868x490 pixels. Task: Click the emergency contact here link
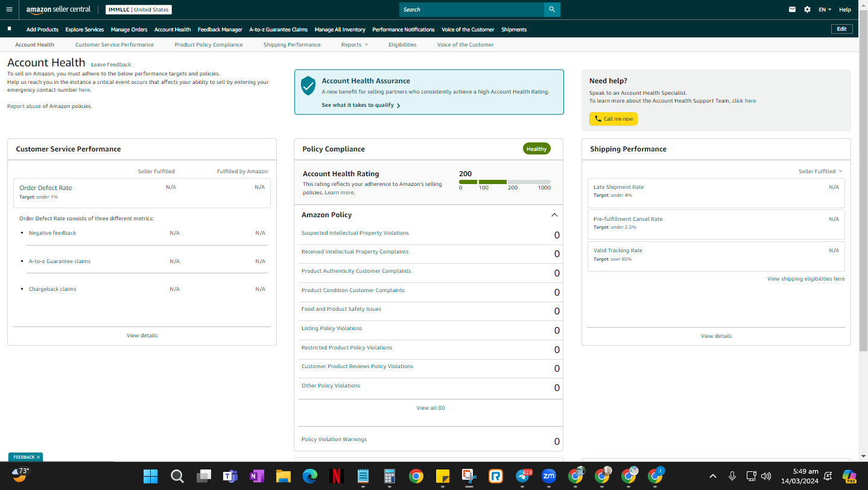(84, 90)
